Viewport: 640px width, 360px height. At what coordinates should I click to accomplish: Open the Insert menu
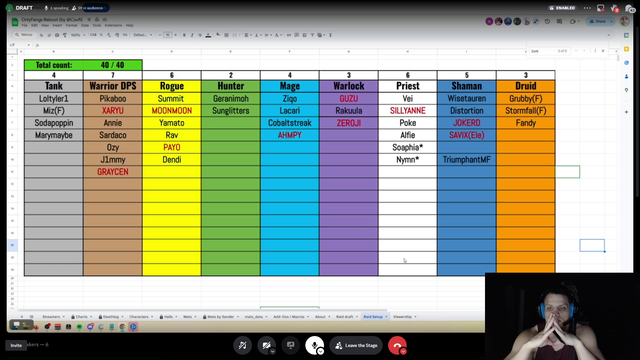(x=57, y=25)
